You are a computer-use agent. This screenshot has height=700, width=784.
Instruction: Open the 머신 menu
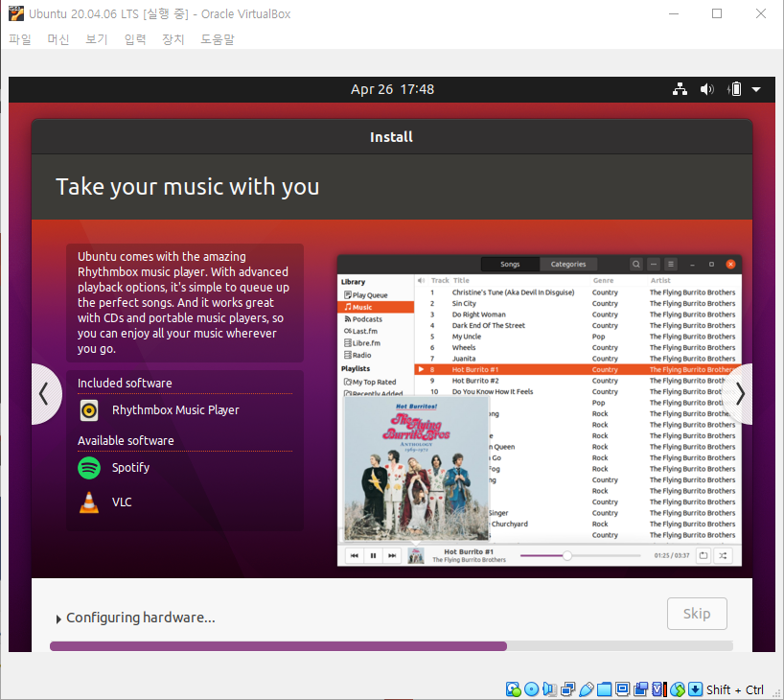click(x=58, y=39)
